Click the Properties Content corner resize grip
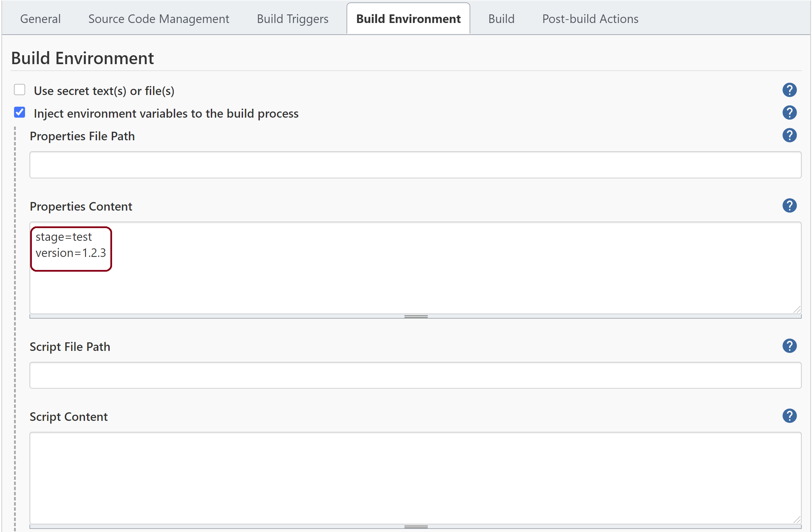 [x=797, y=310]
